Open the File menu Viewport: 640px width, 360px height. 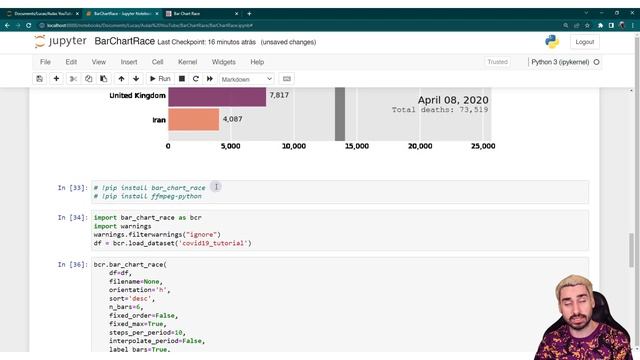click(45, 62)
